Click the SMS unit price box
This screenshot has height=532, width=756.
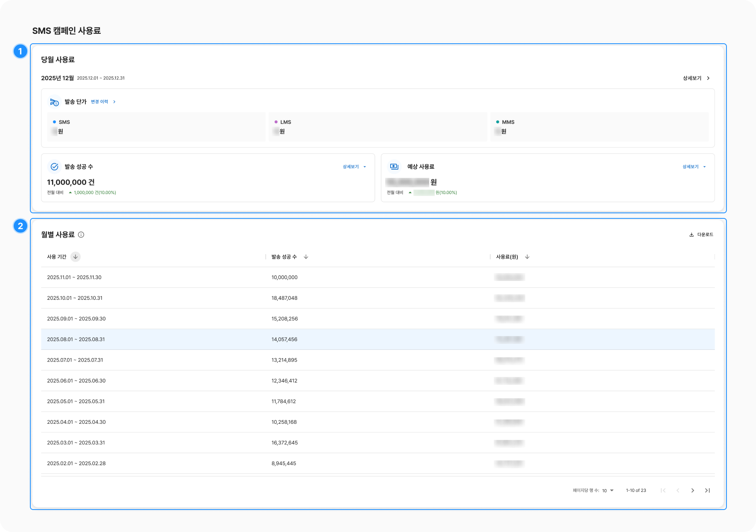pyautogui.click(x=156, y=127)
